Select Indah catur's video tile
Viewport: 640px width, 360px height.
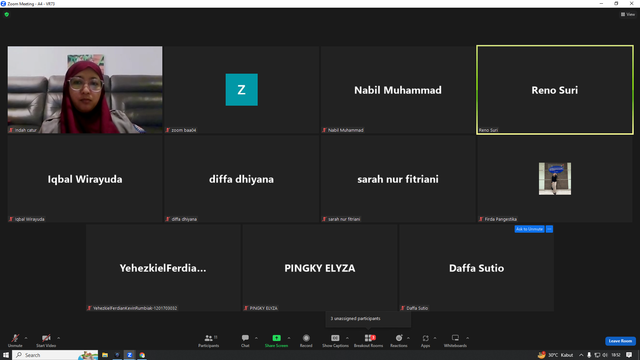point(85,90)
